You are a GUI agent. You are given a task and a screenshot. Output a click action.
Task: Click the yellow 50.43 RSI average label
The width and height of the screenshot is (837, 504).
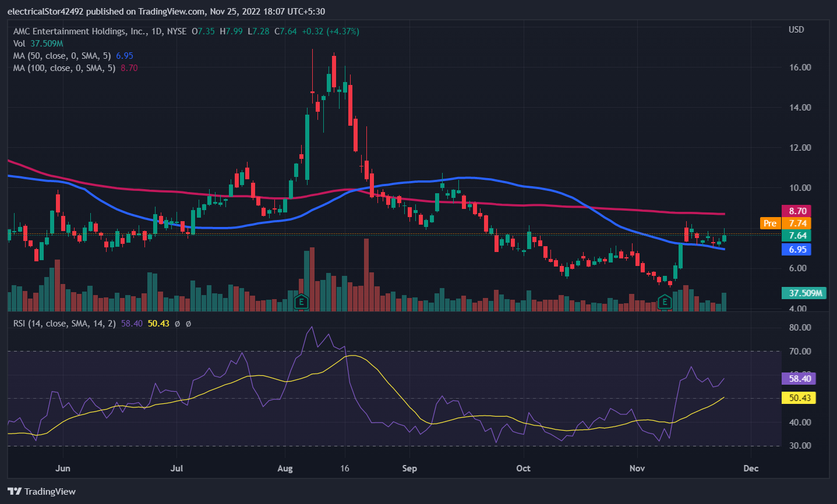point(799,398)
